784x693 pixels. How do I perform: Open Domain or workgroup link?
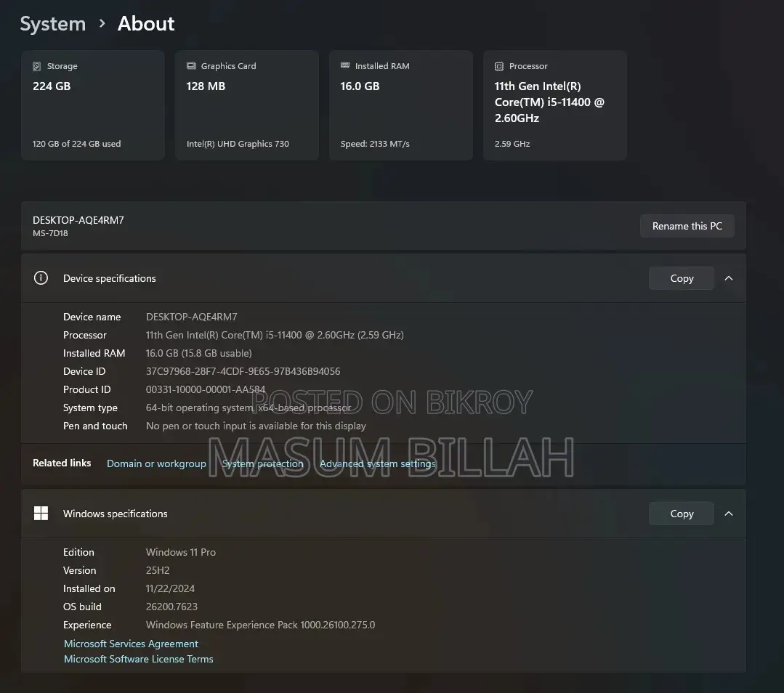(156, 463)
